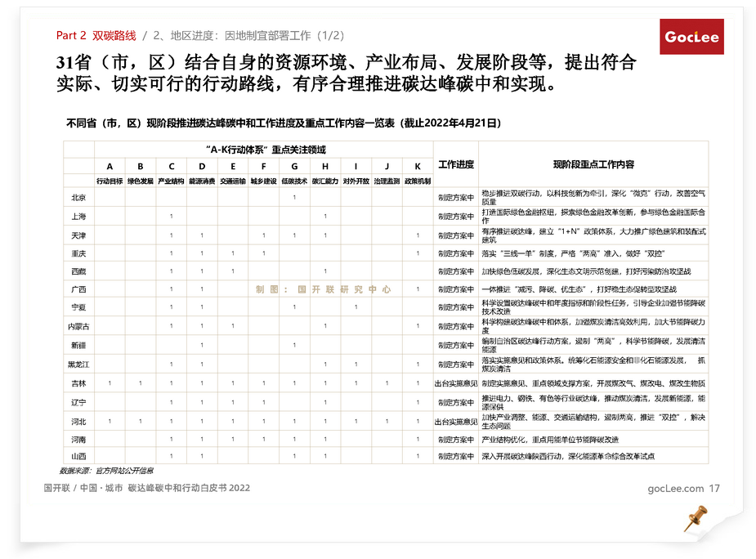This screenshot has width=756, height=559.
Task: Click the 现阶段重点工作内容 column header
Action: click(x=593, y=164)
